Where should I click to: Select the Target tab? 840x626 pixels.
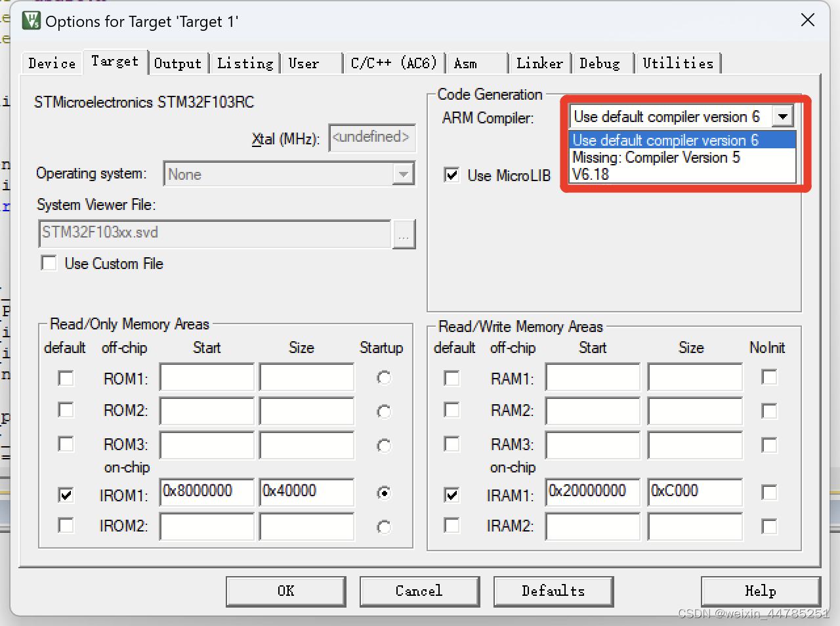[115, 61]
